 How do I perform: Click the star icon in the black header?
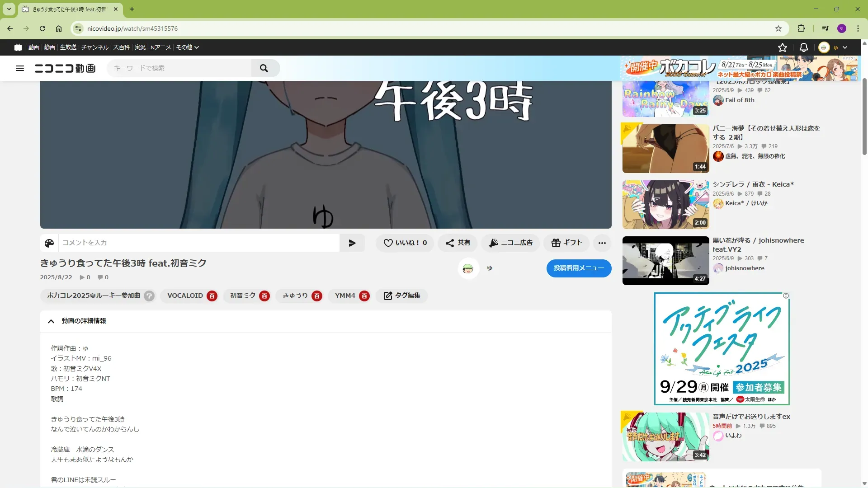[x=783, y=47]
